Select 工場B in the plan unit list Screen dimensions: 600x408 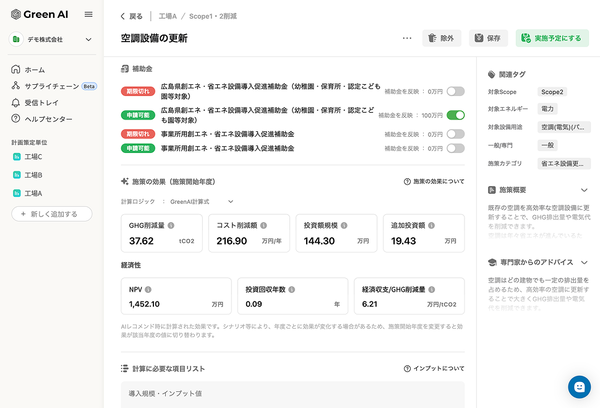click(33, 175)
